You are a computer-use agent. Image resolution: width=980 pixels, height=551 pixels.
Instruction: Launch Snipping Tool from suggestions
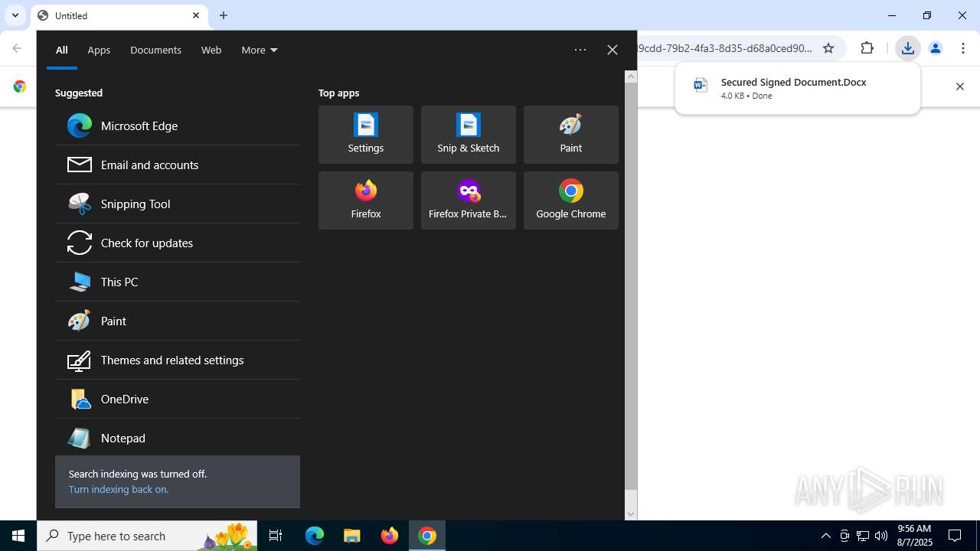178,204
